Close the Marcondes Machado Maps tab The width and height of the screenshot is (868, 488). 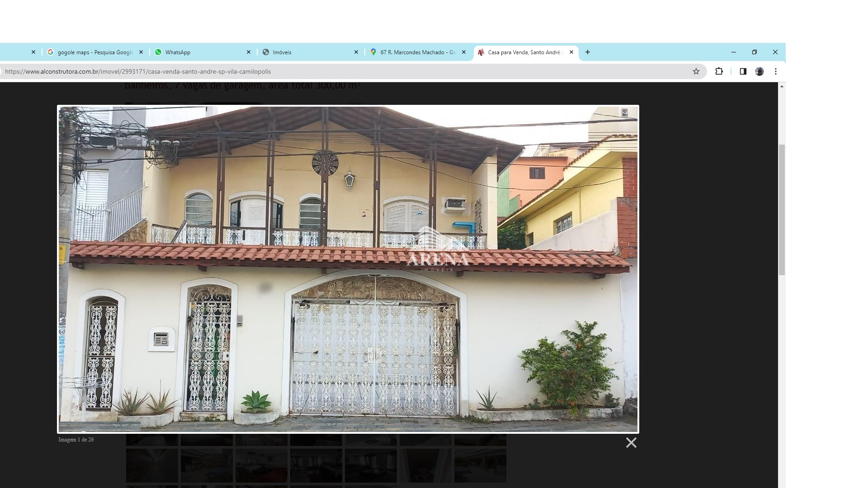pos(464,52)
